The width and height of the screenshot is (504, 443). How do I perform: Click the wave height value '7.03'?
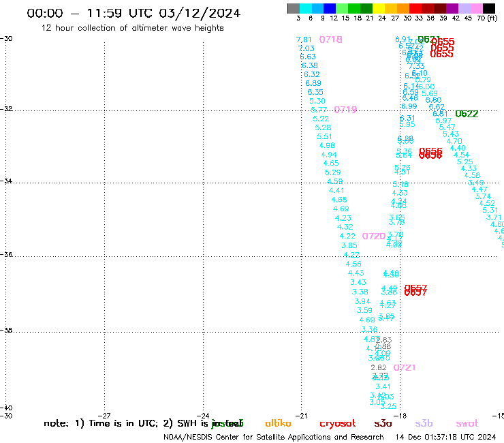[x=306, y=48]
